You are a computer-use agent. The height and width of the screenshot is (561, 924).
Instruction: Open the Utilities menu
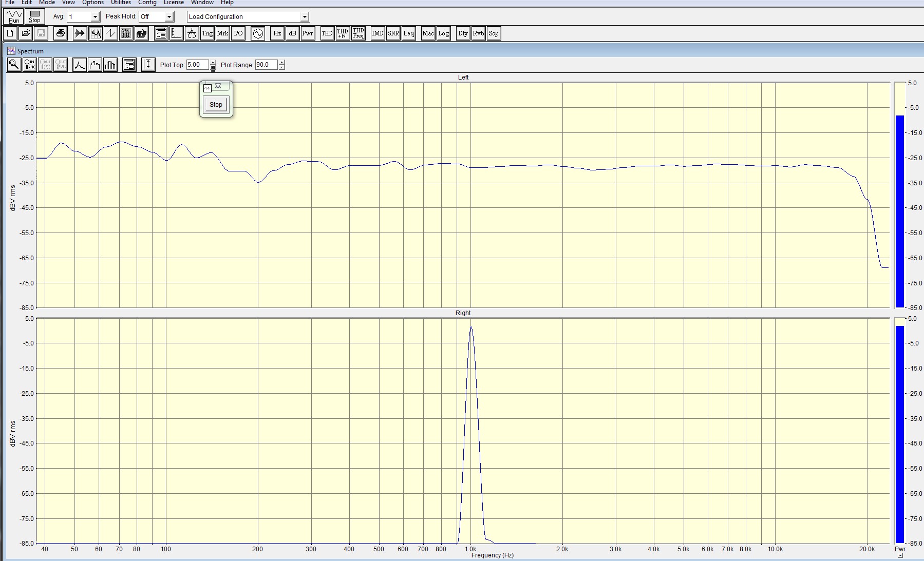pos(121,2)
